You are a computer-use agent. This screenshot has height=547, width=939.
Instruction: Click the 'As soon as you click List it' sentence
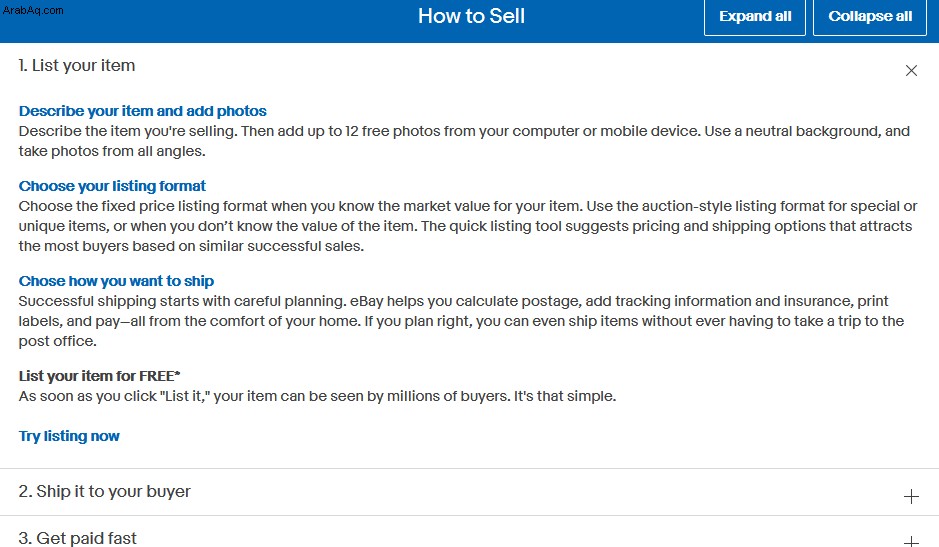[x=317, y=397]
